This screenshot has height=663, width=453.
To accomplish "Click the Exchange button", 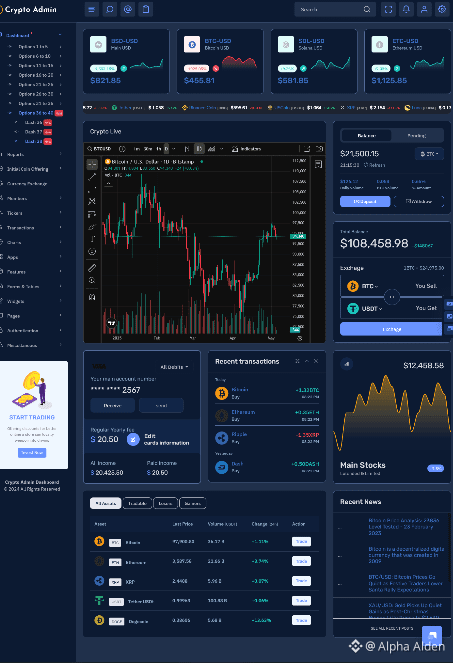I will [x=392, y=329].
